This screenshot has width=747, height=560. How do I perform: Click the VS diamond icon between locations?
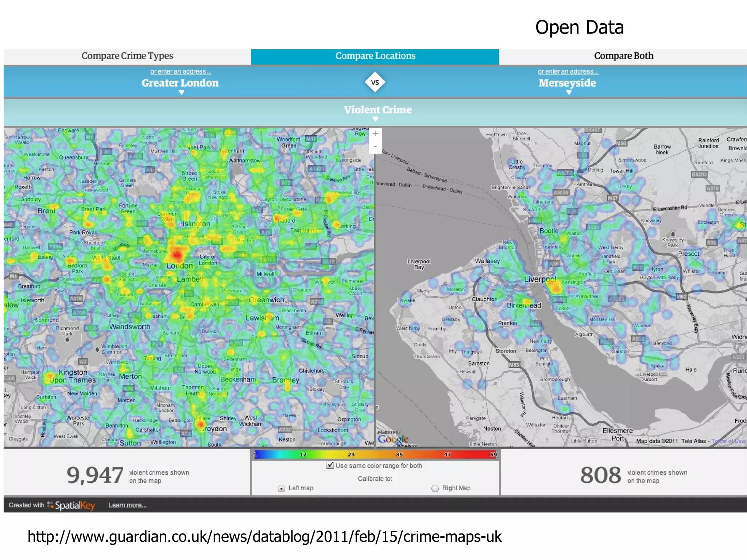[375, 82]
